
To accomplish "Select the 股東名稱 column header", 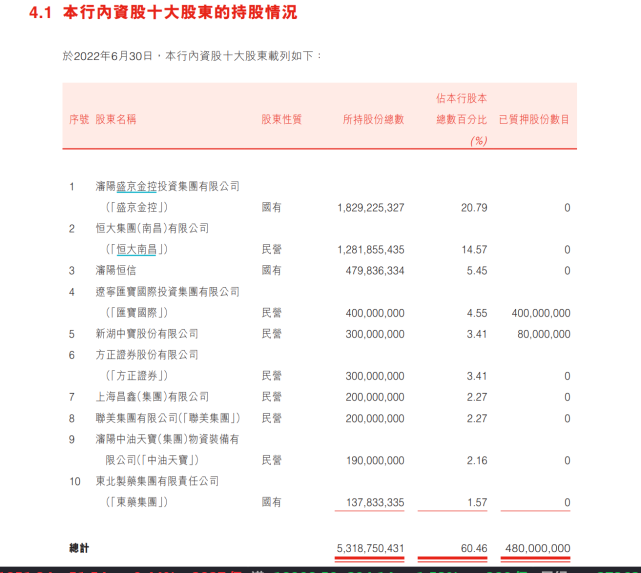I will tap(116, 119).
